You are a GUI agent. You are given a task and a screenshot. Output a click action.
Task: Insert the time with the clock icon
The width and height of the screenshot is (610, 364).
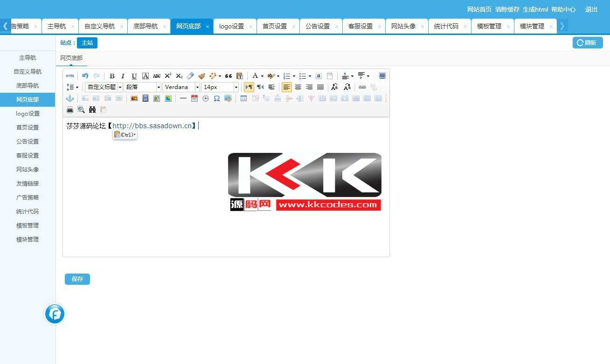coord(206,98)
